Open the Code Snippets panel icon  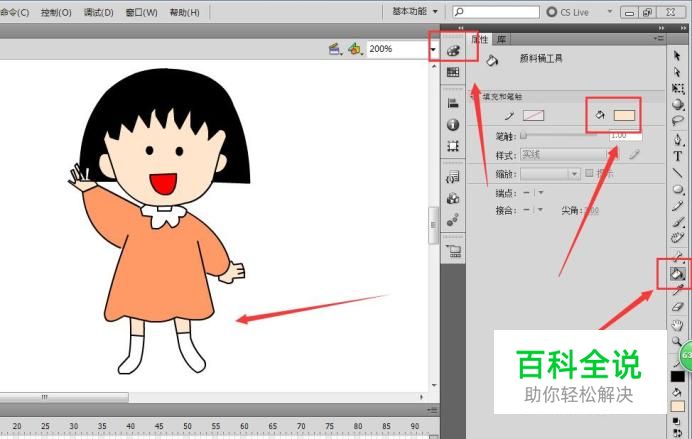(x=453, y=177)
